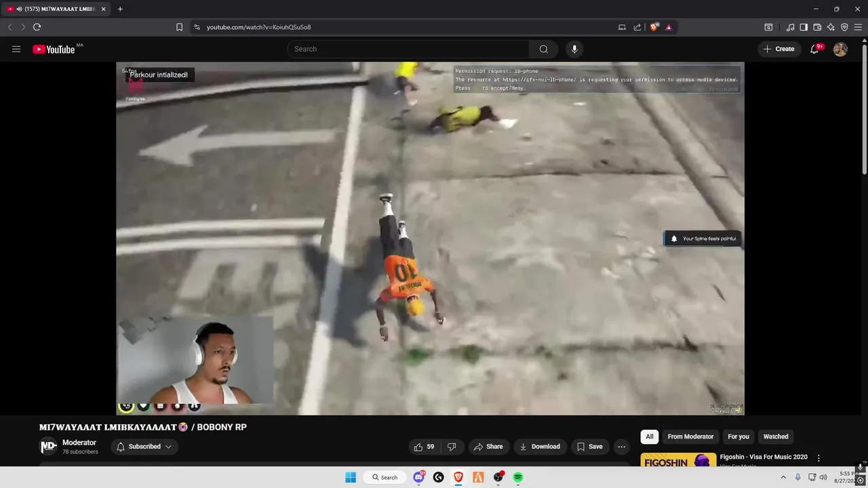Open the tab search icon in toolbar
868x488 pixels.
click(x=768, y=27)
